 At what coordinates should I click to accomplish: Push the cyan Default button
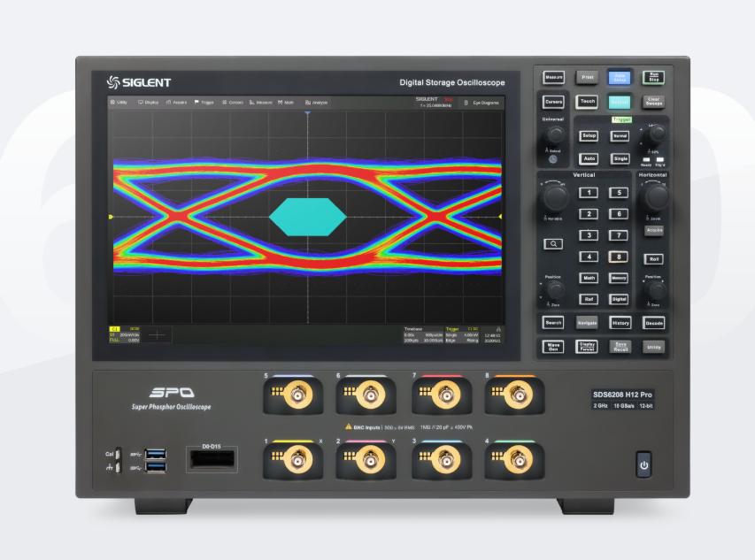pyautogui.click(x=620, y=102)
